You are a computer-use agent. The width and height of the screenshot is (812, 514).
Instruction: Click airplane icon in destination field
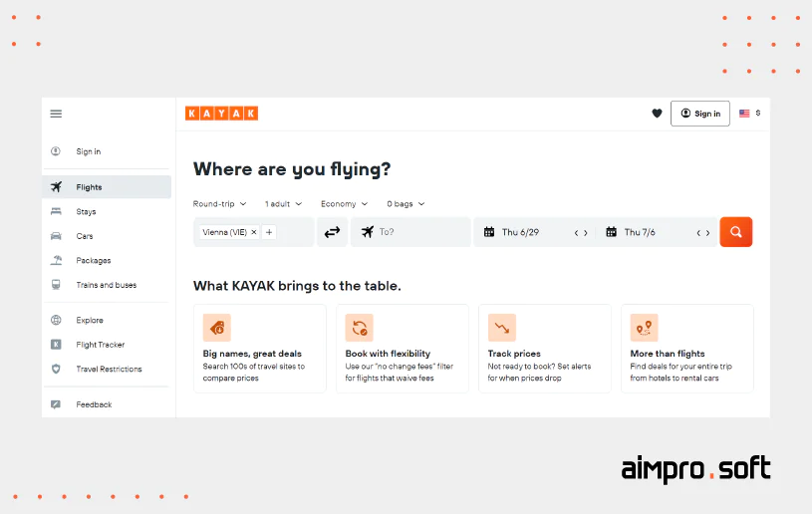pos(368,232)
